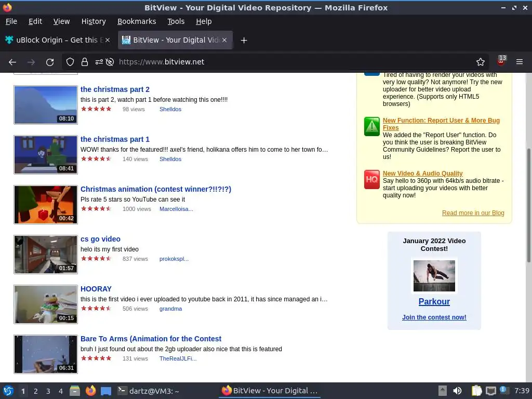The width and height of the screenshot is (532, 399).
Task: Open a new browser tab
Action: 244,41
